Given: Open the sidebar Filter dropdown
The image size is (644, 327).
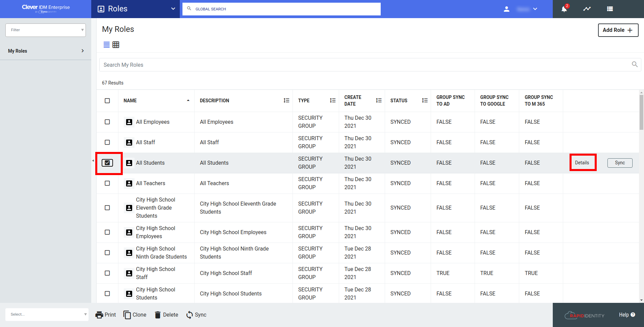Looking at the screenshot, I should [46, 30].
